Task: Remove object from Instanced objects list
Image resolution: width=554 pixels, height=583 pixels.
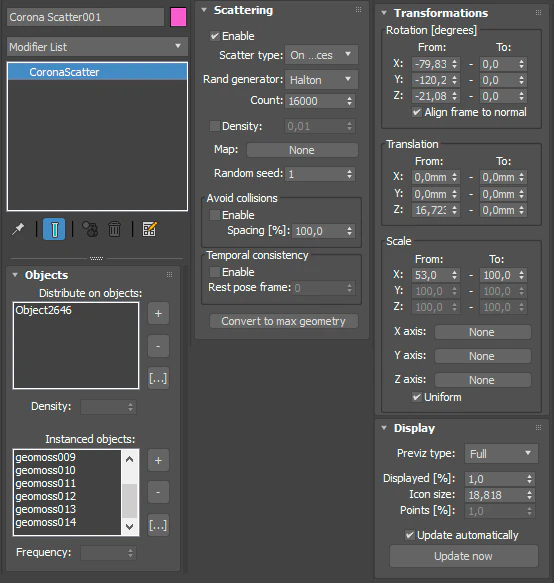Action: pyautogui.click(x=158, y=492)
